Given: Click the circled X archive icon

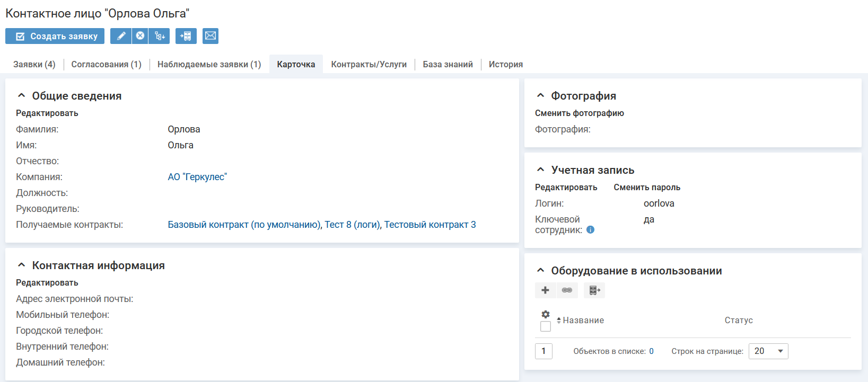Looking at the screenshot, I should [x=140, y=36].
